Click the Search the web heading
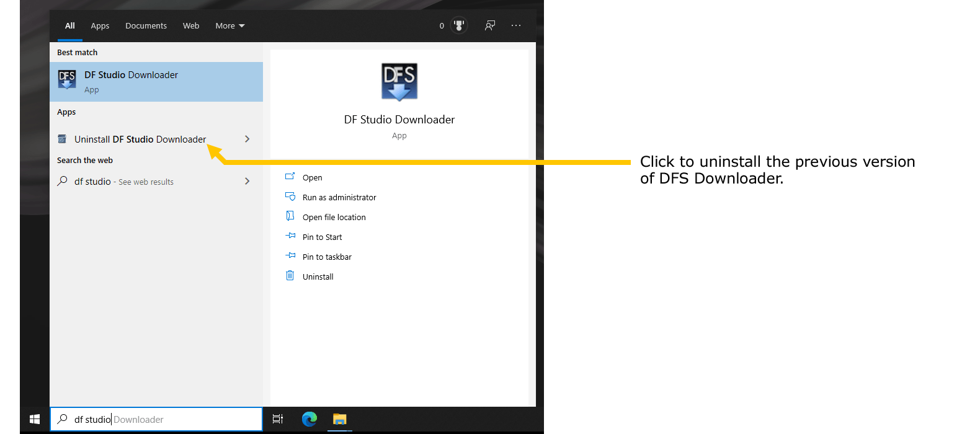This screenshot has height=434, width=980. point(85,160)
